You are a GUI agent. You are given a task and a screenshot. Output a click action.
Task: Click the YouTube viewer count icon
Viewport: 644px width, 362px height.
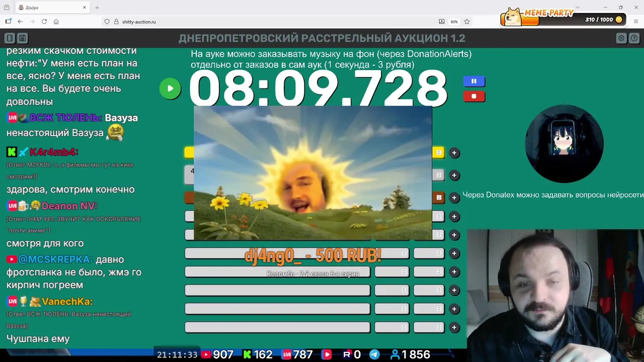point(206,354)
